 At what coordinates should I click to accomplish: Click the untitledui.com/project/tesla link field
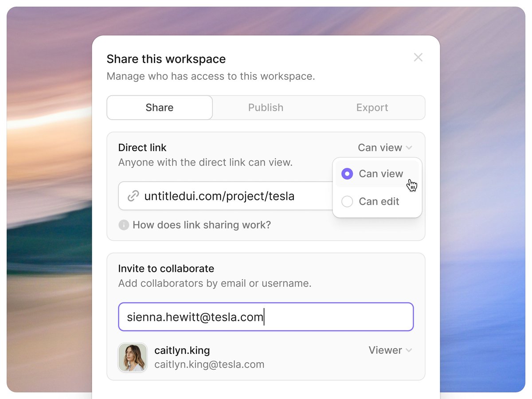tap(225, 196)
